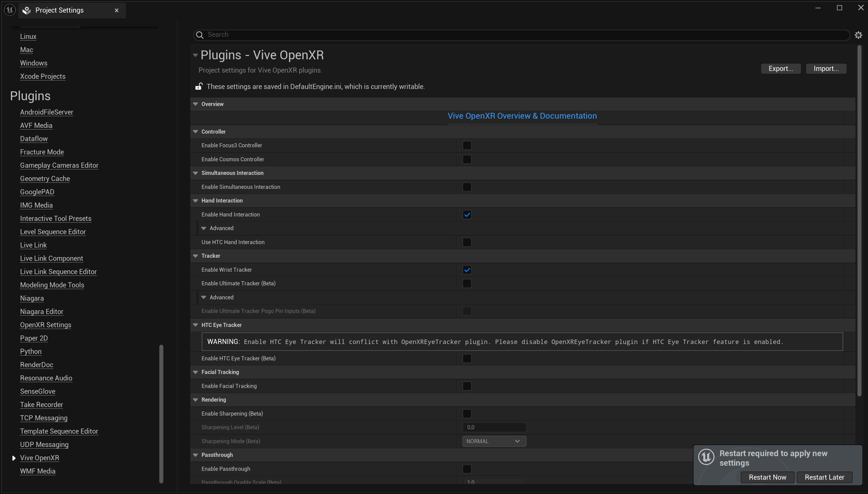Toggle Enable Wrist Tracker checkbox
The image size is (868, 494).
tap(467, 270)
